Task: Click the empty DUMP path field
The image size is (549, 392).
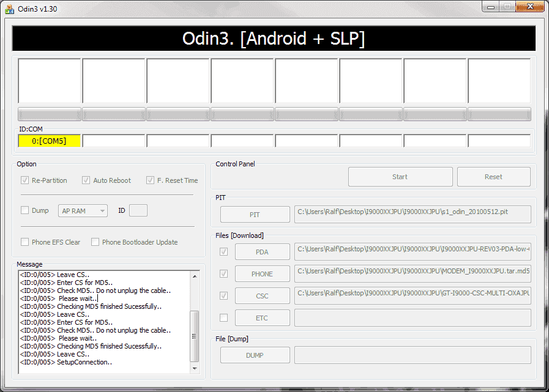Action: click(413, 355)
